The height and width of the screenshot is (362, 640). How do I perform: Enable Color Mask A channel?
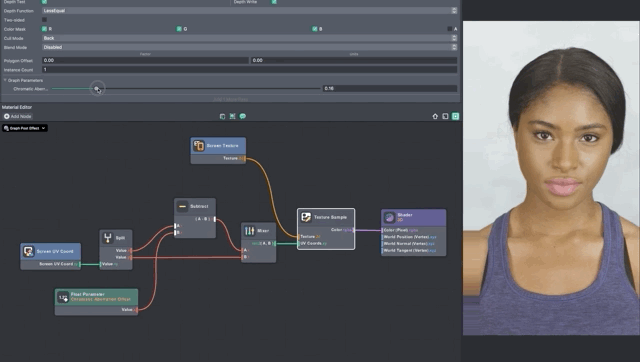(x=449, y=29)
